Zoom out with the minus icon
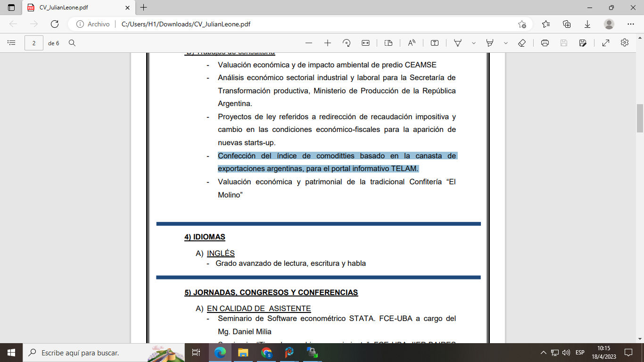 [x=309, y=43]
